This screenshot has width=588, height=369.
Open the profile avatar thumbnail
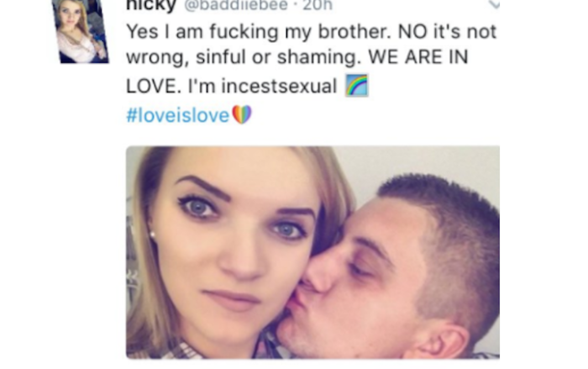coord(81,31)
